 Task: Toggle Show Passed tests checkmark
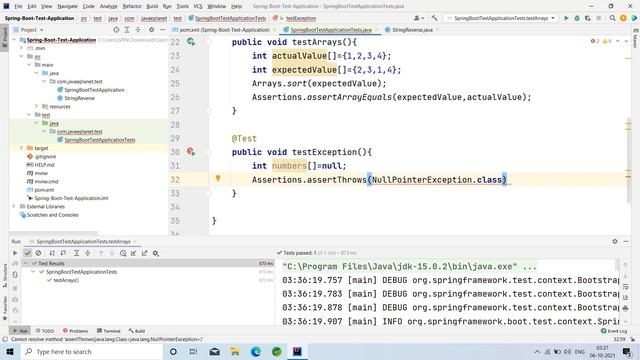(27, 253)
